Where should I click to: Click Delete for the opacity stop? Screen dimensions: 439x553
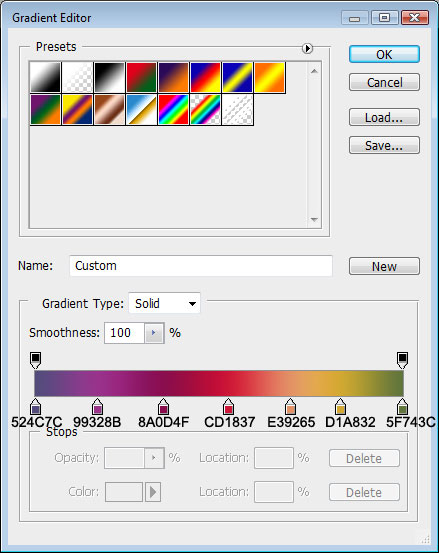(x=364, y=458)
